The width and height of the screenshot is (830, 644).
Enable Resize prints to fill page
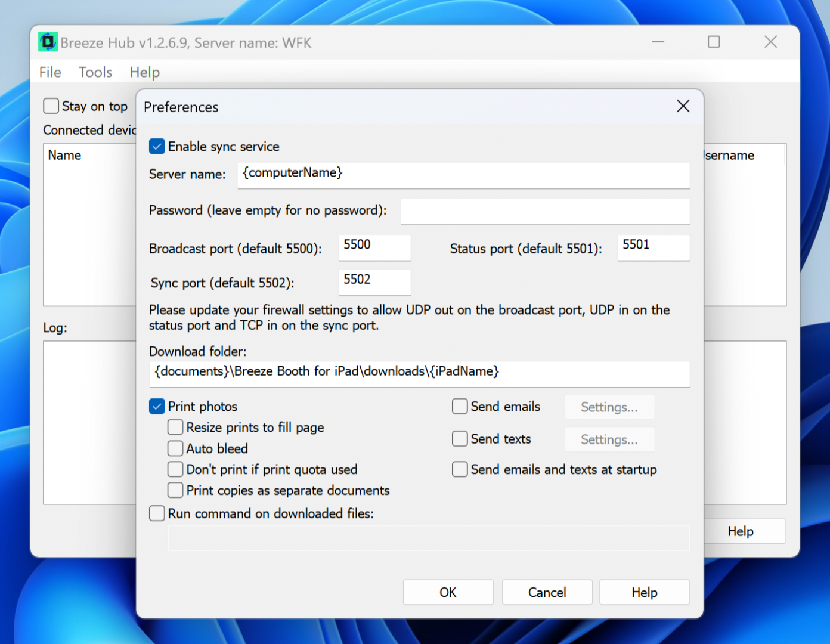coord(175,428)
